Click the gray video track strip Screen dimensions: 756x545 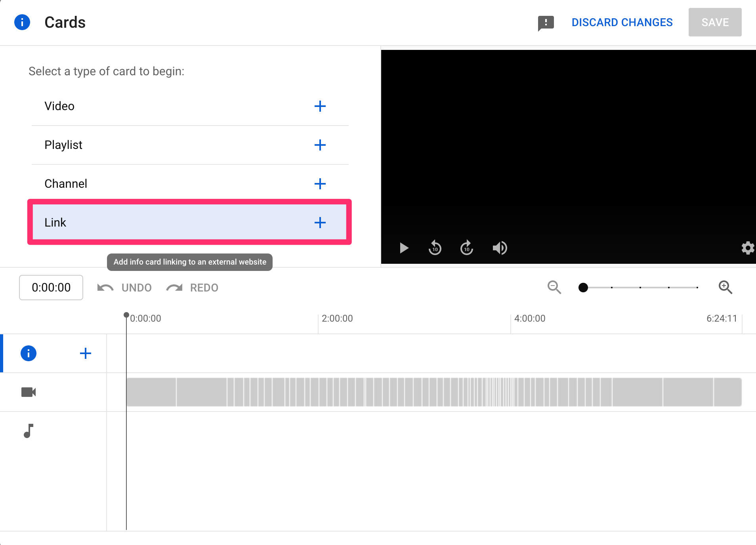point(434,392)
